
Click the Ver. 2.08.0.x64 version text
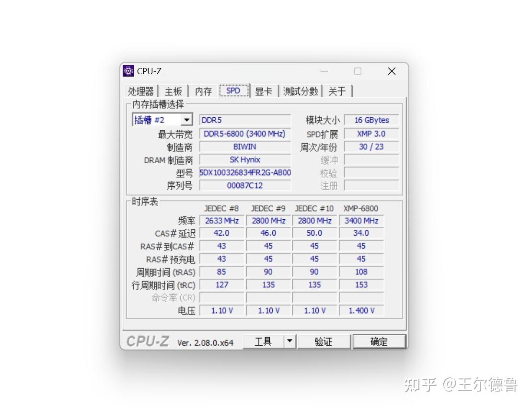205,343
